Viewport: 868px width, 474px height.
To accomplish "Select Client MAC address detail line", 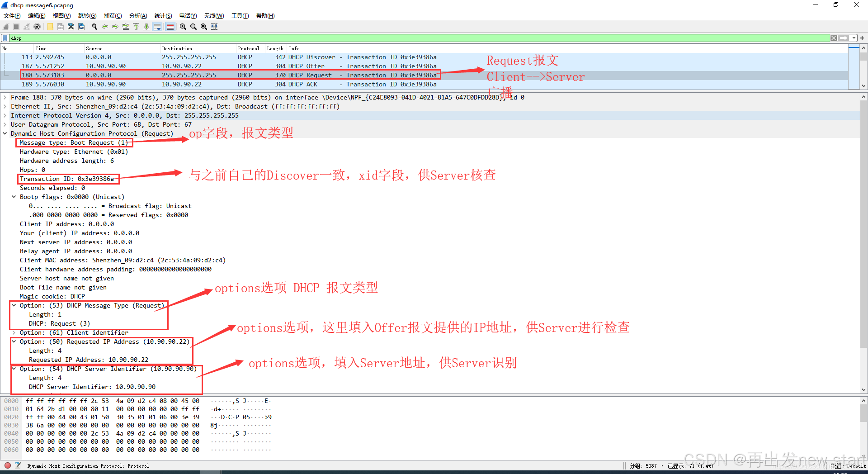I will (x=123, y=260).
